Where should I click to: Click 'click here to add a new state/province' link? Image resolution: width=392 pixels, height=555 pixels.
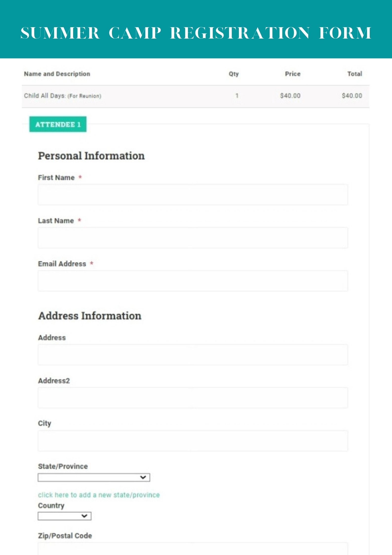[x=99, y=495]
